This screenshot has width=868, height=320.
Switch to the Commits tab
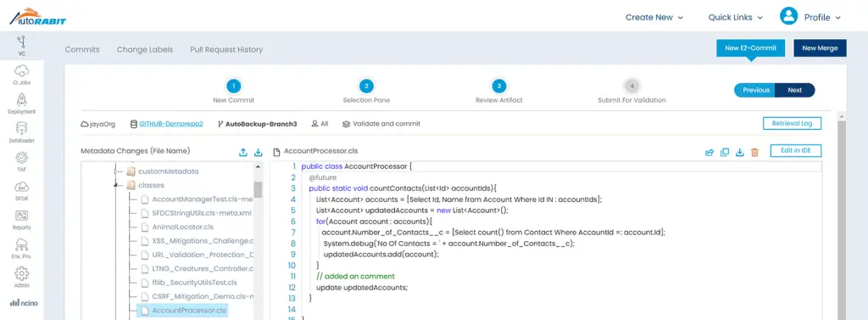click(x=82, y=49)
